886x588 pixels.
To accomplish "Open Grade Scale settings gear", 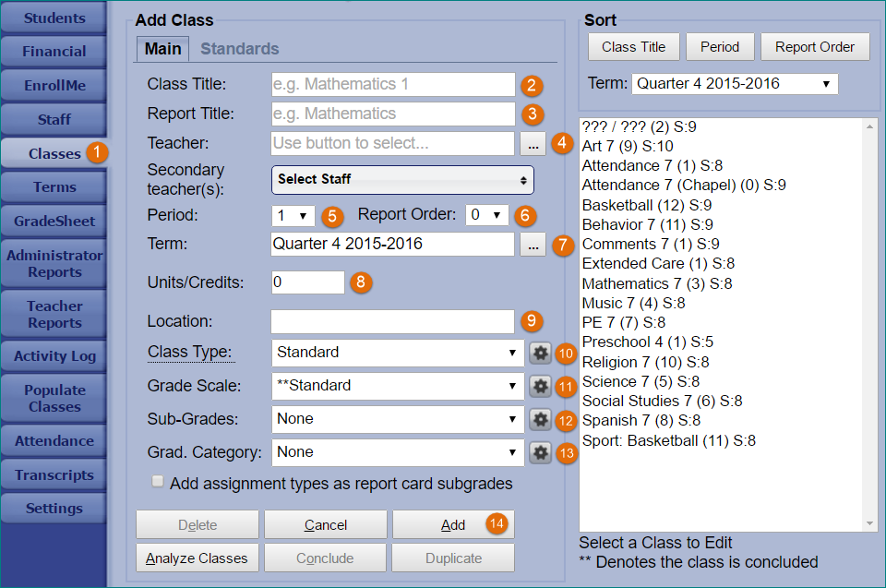I will (540, 386).
